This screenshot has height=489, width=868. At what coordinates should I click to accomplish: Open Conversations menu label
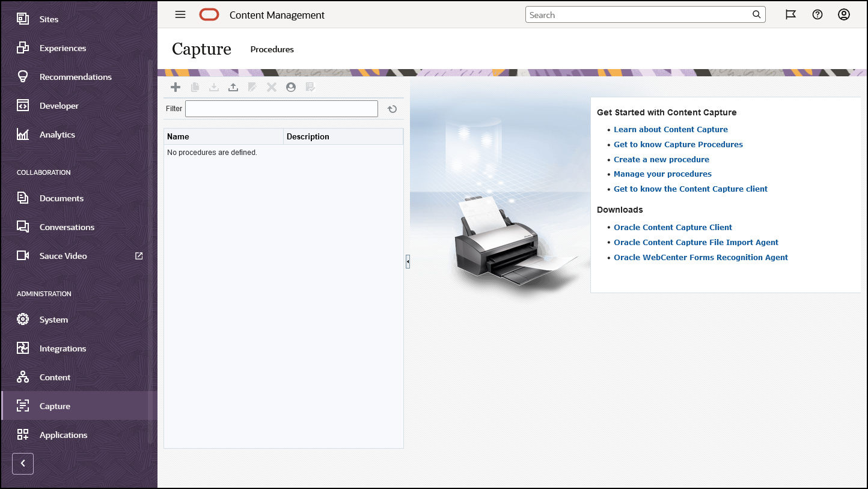(67, 227)
